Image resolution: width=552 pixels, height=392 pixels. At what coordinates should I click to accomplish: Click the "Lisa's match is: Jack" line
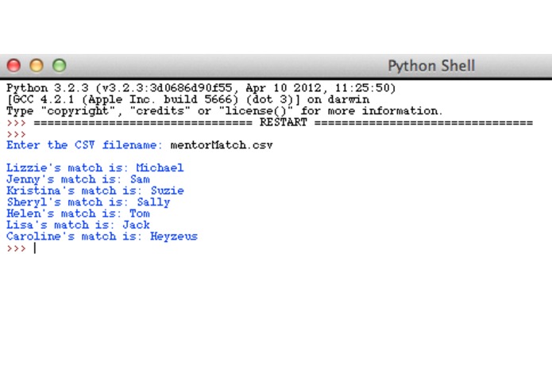78,225
